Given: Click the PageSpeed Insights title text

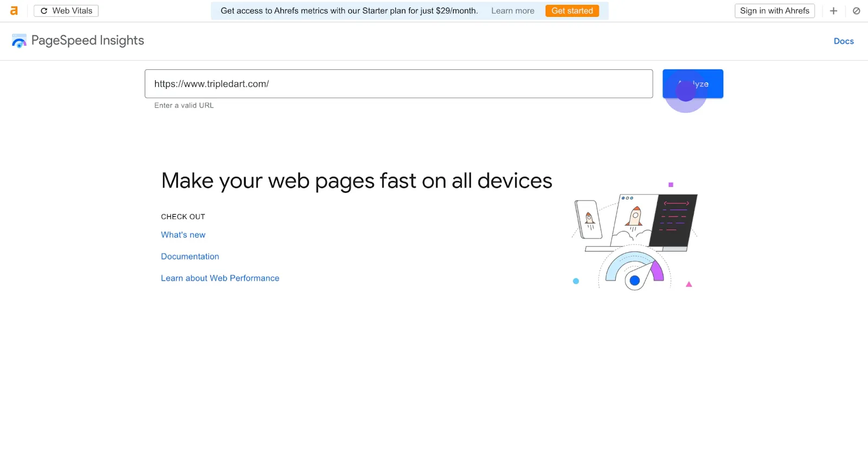Looking at the screenshot, I should pos(88,41).
